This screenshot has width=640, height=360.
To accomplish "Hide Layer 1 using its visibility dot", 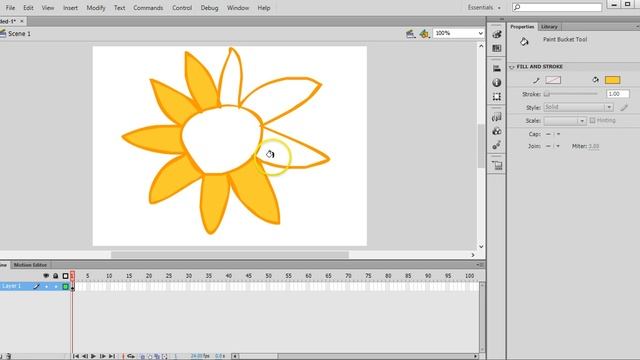I will click(46, 287).
